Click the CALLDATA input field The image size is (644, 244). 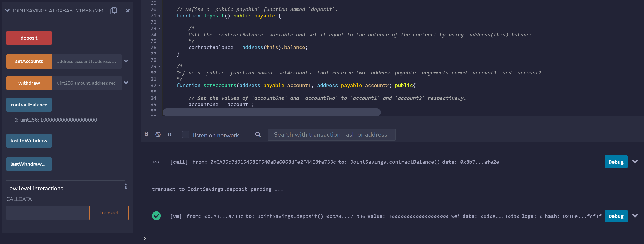[48, 213]
